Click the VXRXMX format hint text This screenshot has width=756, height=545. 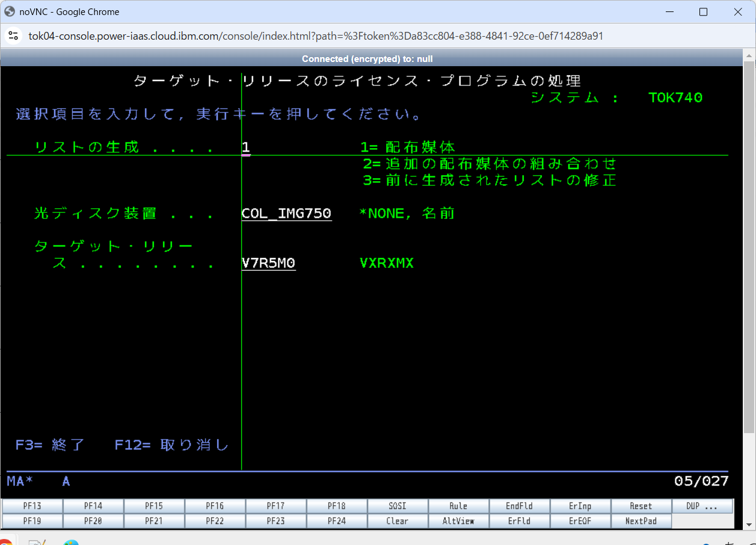tap(387, 263)
